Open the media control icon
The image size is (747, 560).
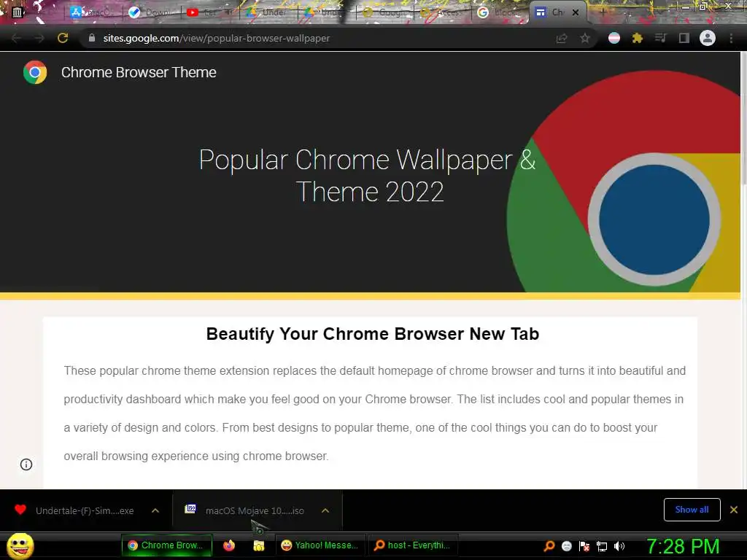[x=660, y=38]
